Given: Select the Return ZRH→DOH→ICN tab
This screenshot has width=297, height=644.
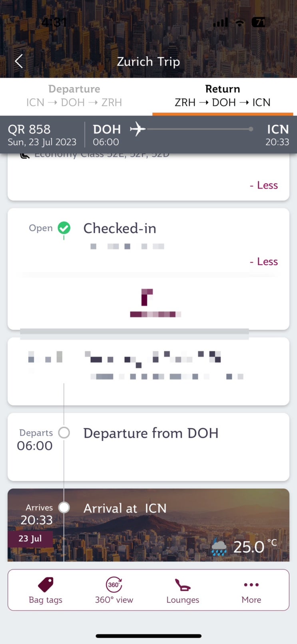Looking at the screenshot, I should coord(223,96).
